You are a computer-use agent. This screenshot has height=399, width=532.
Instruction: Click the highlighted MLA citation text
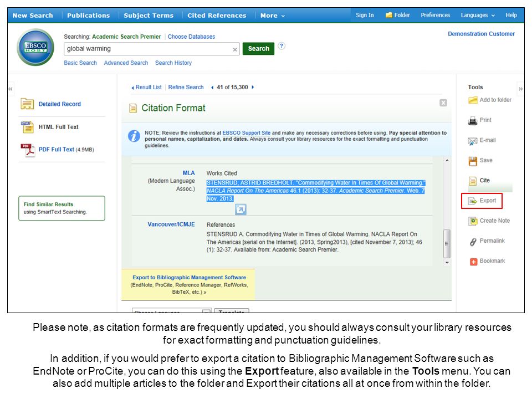click(x=315, y=190)
